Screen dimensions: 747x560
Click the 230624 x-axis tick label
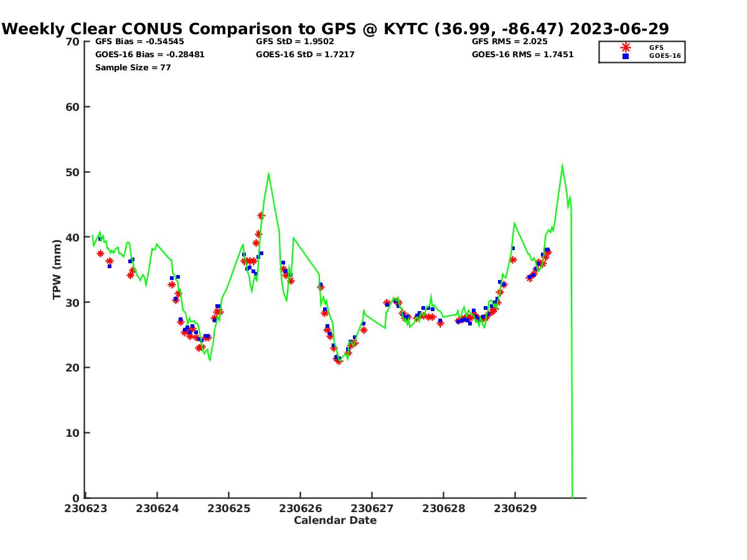coord(157,508)
